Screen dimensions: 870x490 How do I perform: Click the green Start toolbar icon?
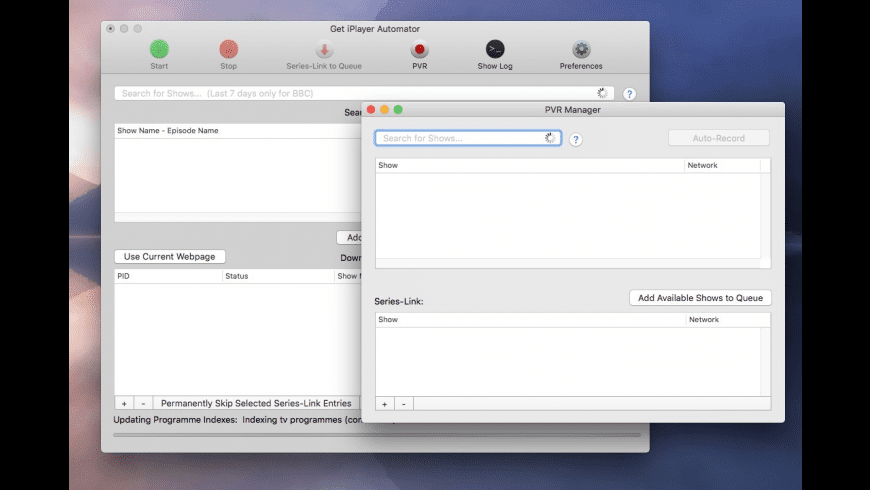click(159, 49)
